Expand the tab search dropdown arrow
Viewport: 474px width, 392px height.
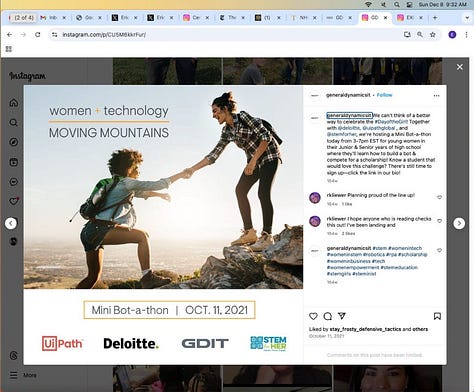click(467, 18)
